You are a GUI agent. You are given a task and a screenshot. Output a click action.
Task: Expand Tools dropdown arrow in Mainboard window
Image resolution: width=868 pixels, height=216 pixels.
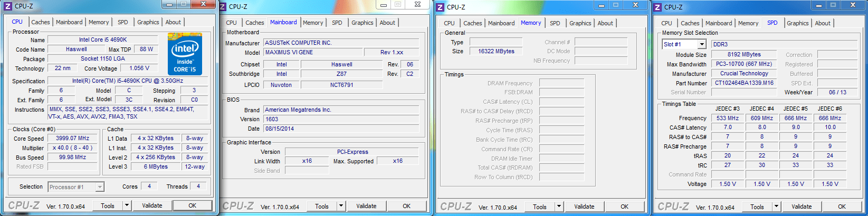(x=341, y=206)
